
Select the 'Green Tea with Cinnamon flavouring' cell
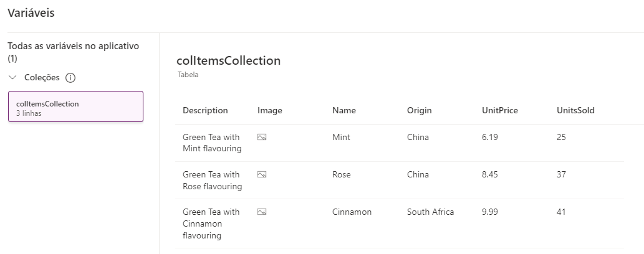pyautogui.click(x=211, y=223)
